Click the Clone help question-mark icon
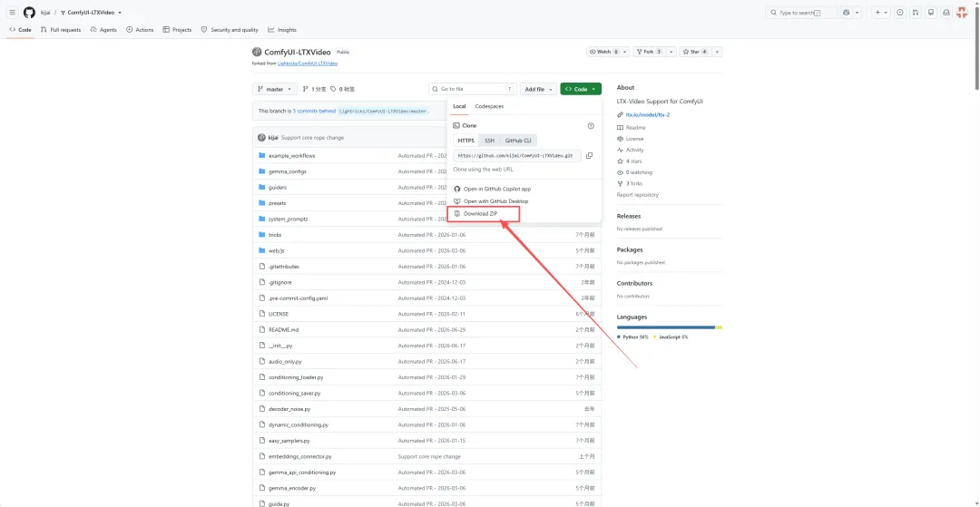This screenshot has width=980, height=507. pyautogui.click(x=591, y=125)
